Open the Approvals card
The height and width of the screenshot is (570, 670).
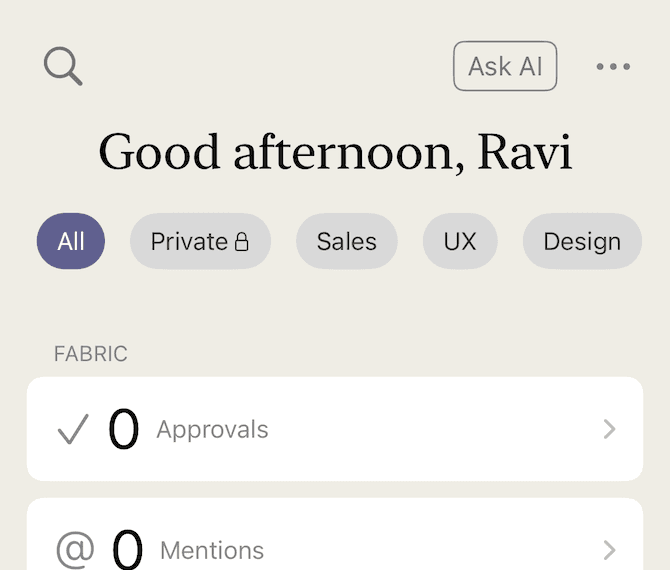click(335, 429)
